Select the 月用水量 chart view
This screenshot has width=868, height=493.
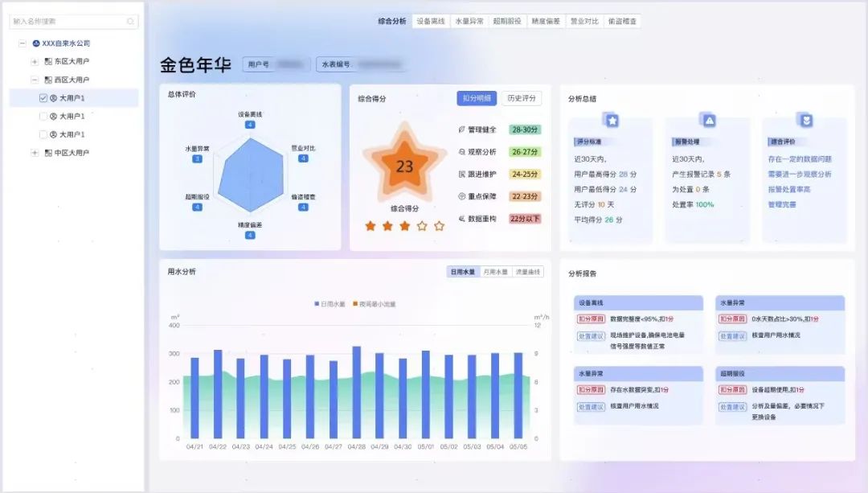tap(495, 272)
